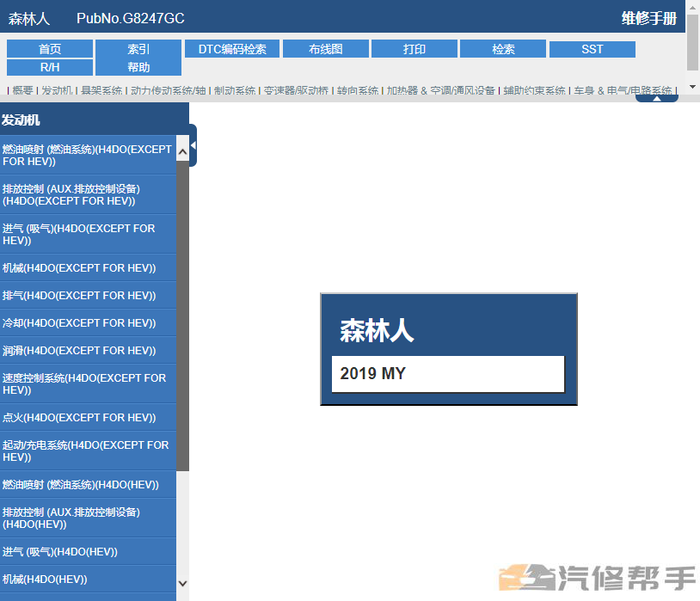This screenshot has width=700, height=601.
Task: Click 森林人 heading in center card
Action: tap(377, 331)
